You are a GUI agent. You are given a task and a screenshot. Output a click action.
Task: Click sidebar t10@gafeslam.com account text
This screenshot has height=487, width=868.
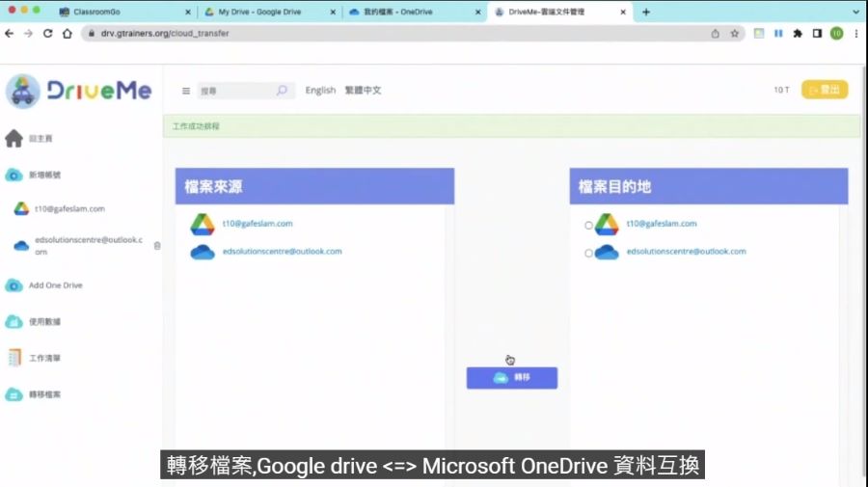pos(69,209)
